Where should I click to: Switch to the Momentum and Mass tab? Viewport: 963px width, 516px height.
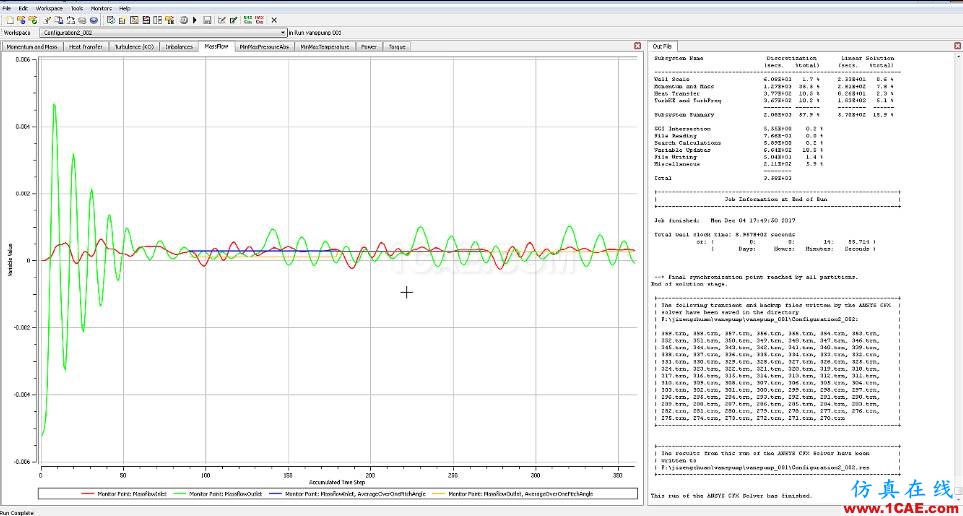32,47
